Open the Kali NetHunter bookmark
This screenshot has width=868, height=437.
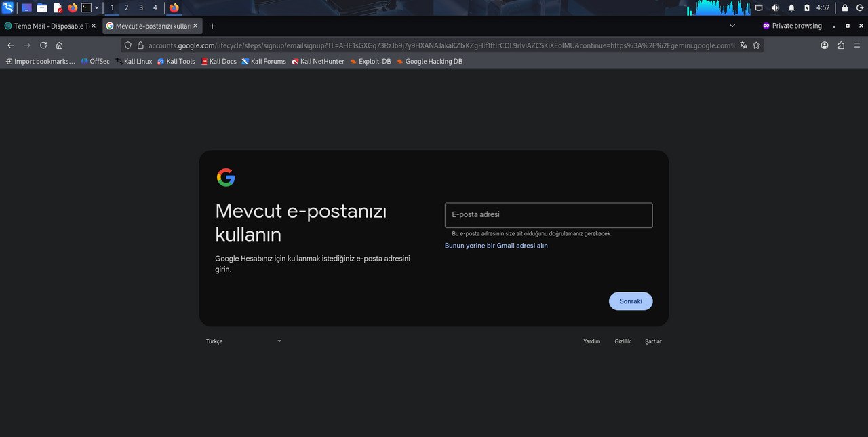[x=318, y=61]
